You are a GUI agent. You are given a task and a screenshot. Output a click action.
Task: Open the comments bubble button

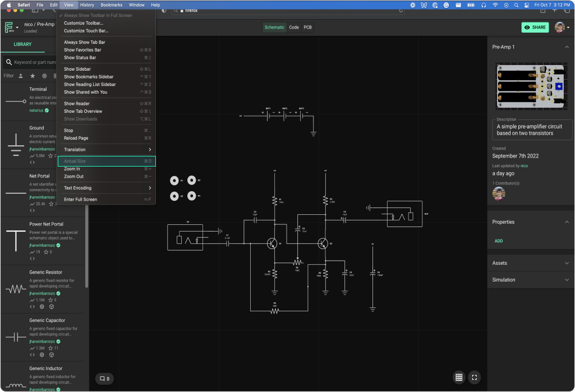104,379
